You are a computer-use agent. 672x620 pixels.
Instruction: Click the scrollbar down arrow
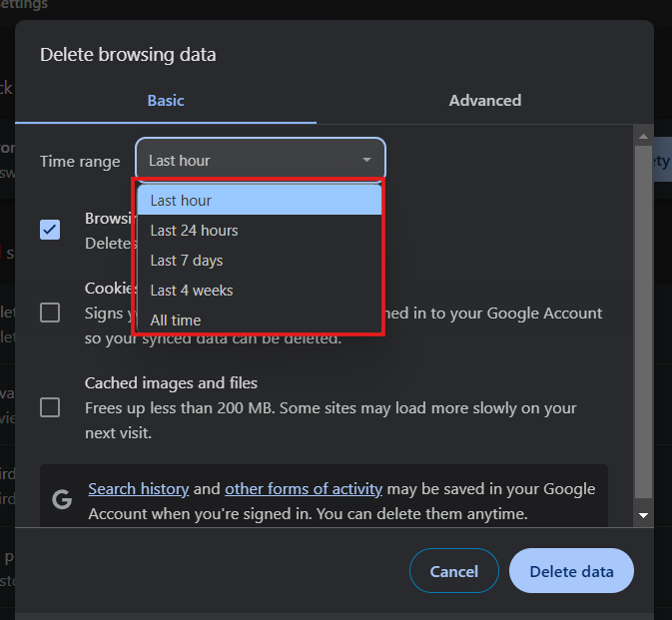(644, 515)
